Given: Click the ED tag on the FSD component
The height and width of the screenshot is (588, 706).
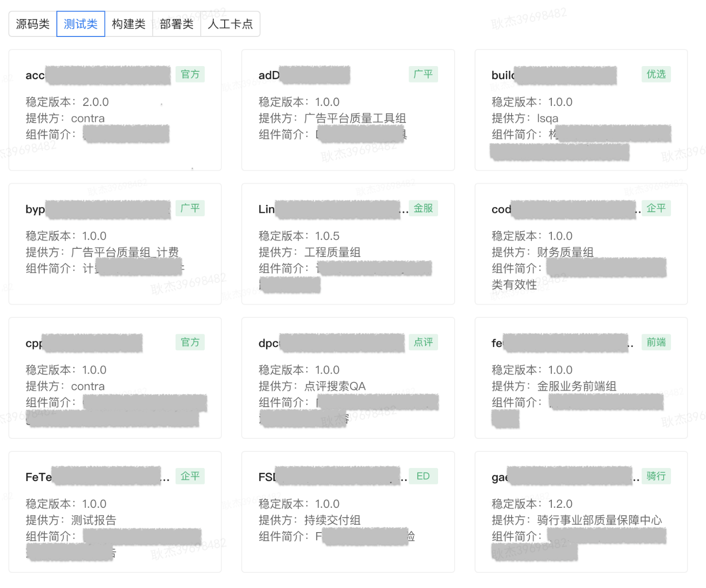Looking at the screenshot, I should [x=423, y=476].
